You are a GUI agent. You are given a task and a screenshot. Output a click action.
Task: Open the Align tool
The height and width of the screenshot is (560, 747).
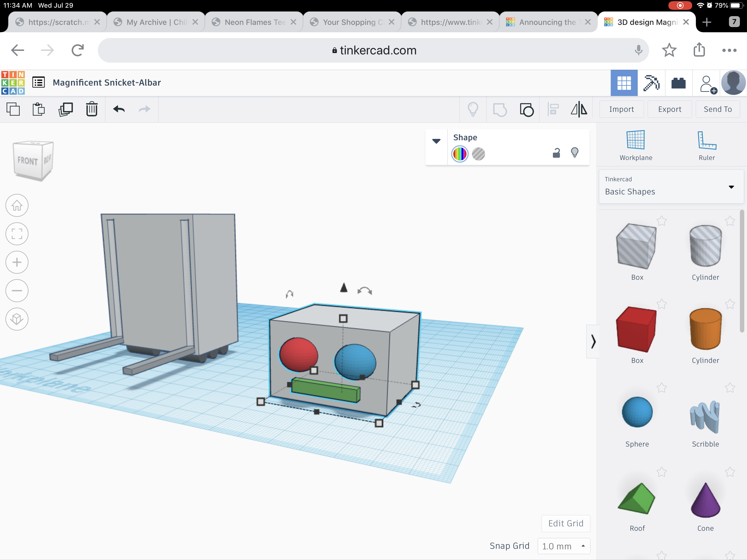click(553, 109)
